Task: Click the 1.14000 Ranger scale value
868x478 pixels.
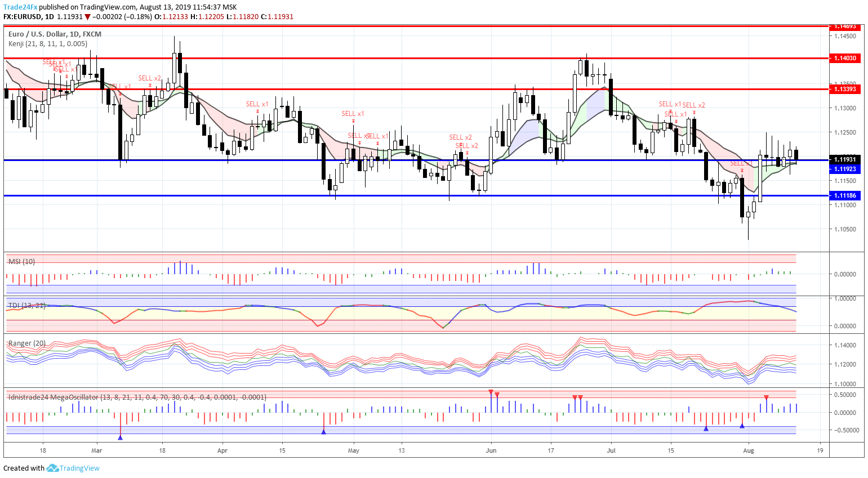Action: (845, 345)
